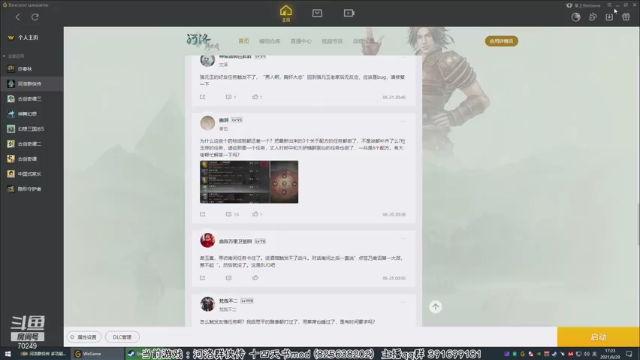Reload the page with refresh icon

[35, 17]
